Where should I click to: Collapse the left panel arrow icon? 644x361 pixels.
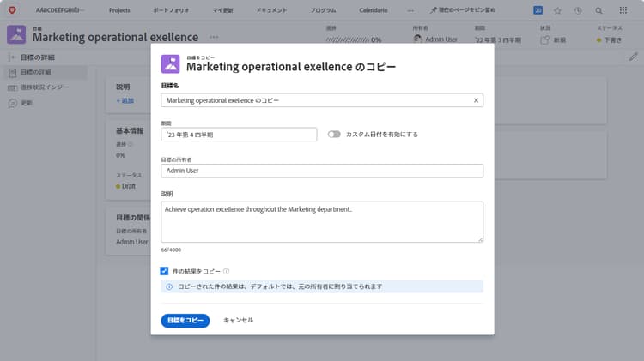click(x=12, y=57)
